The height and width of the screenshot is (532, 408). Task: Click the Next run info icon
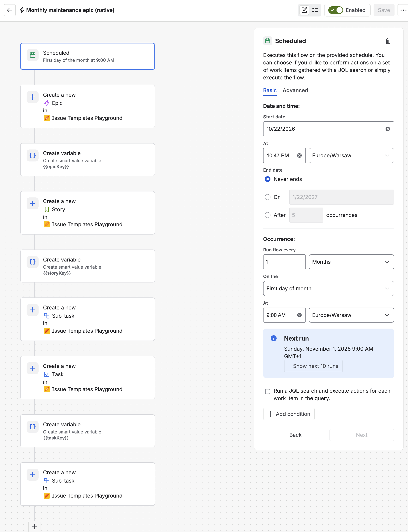click(273, 338)
